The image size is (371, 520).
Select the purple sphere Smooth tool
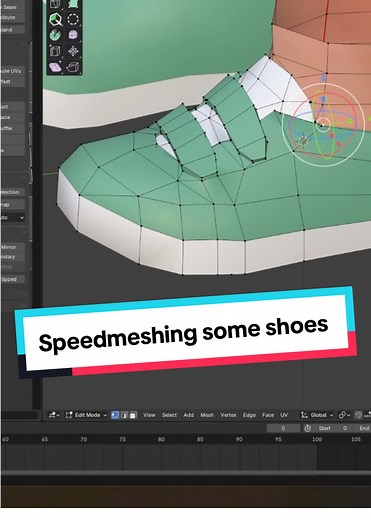pyautogui.click(x=73, y=35)
